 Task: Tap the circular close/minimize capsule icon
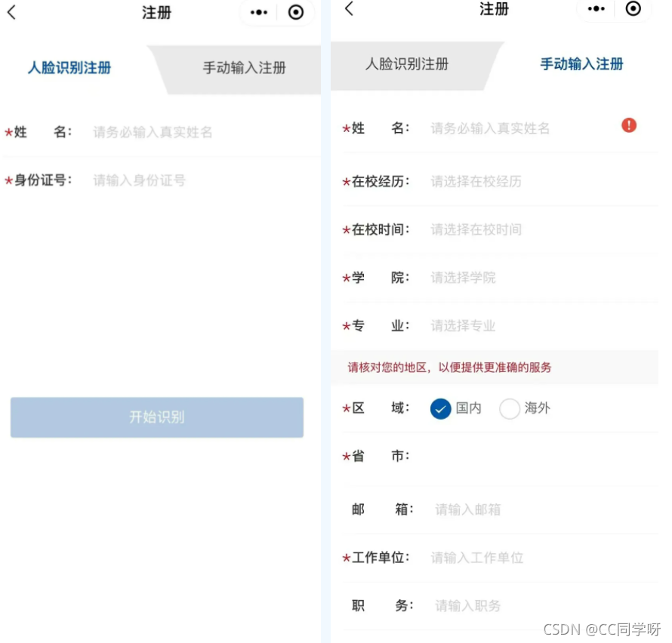(295, 13)
